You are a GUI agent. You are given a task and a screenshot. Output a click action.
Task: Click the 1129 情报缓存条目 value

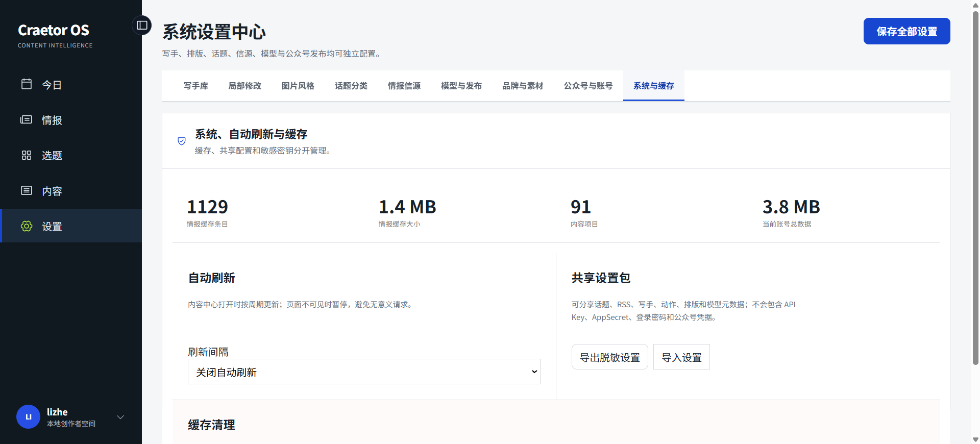(207, 207)
